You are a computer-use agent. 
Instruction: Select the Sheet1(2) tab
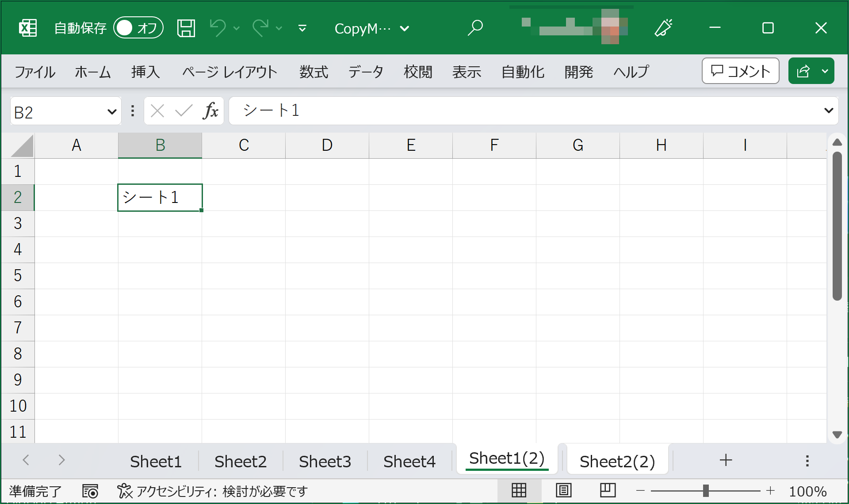[x=507, y=458]
